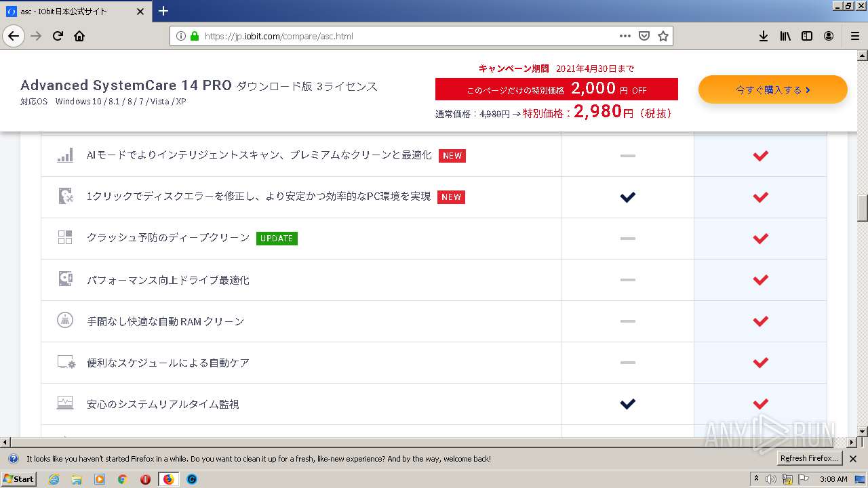The width and height of the screenshot is (868, 488).
Task: Toggle the sidebar view
Action: click(807, 36)
